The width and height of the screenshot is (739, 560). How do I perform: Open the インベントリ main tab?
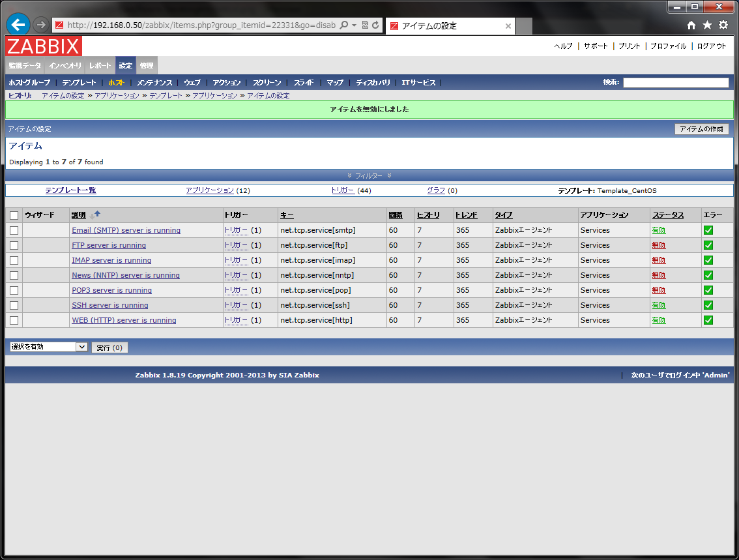click(x=65, y=66)
